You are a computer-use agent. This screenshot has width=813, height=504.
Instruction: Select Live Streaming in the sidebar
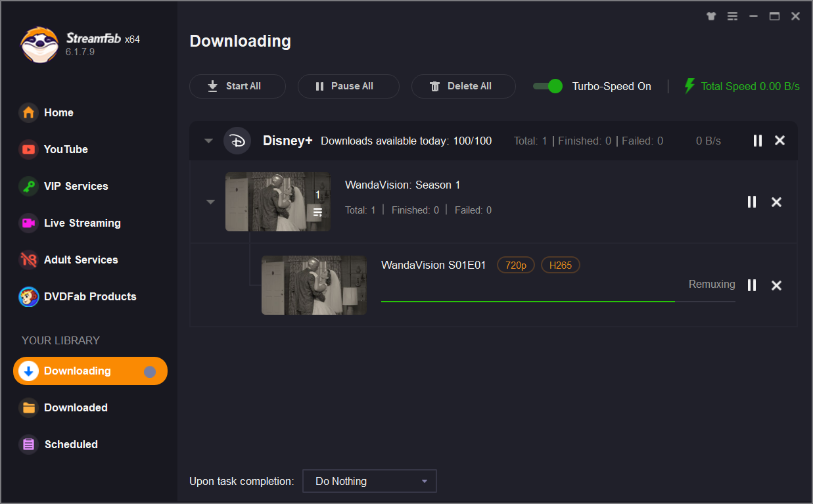click(82, 223)
